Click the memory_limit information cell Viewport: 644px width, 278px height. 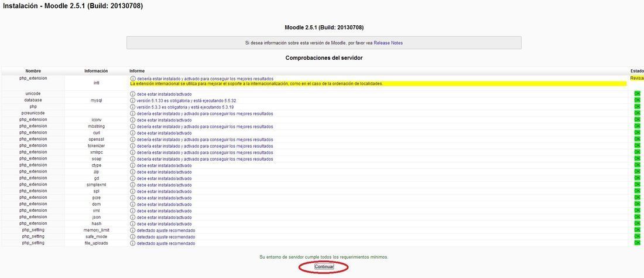coord(96,230)
